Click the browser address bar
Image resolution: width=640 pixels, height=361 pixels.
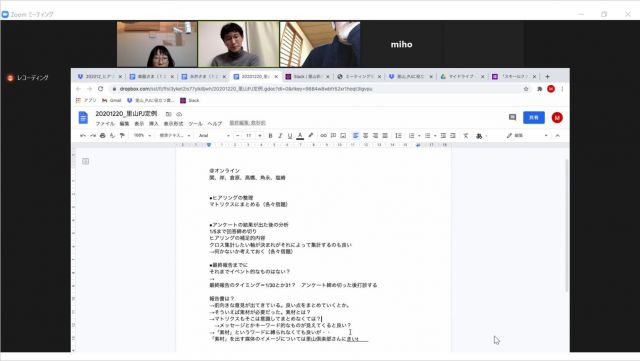pos(318,89)
